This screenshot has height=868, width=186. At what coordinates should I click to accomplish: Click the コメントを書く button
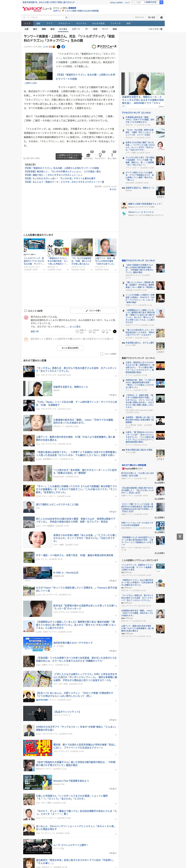point(93,311)
